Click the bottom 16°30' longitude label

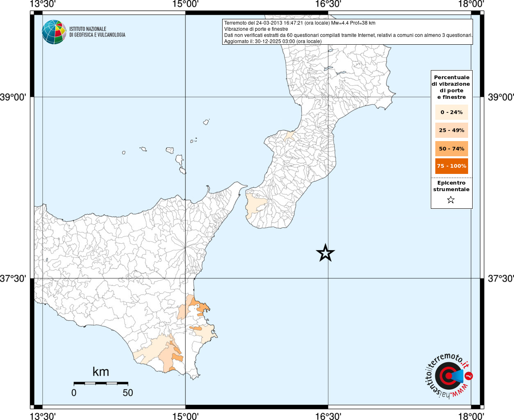tap(328, 416)
